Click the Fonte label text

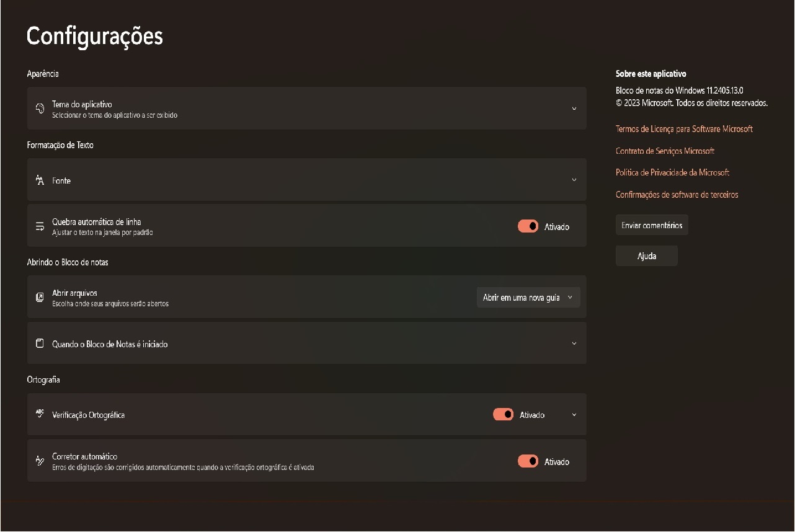tap(61, 181)
